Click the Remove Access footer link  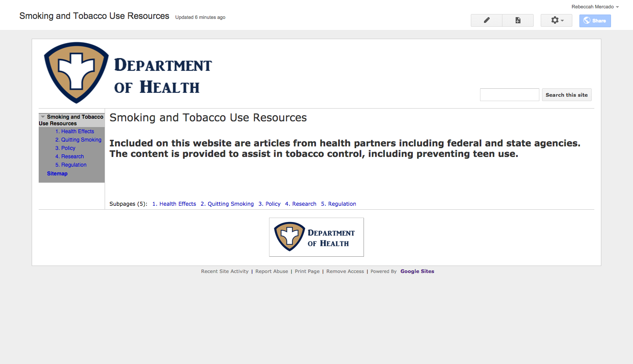[345, 272]
